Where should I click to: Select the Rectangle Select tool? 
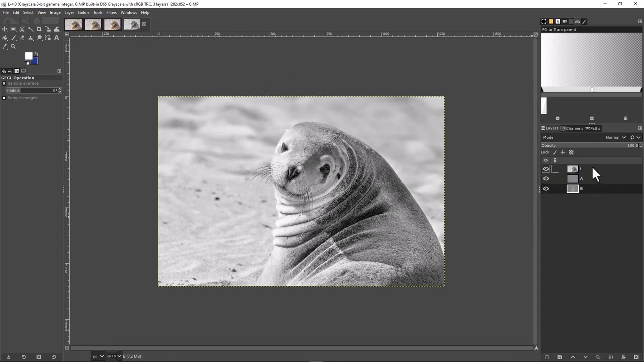[x=13, y=29]
